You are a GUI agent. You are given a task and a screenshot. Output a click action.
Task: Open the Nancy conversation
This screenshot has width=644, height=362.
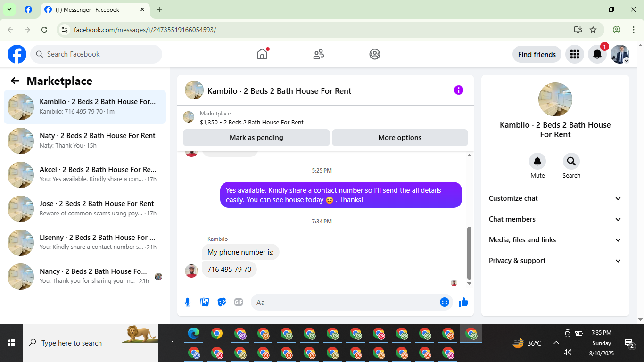click(x=85, y=277)
